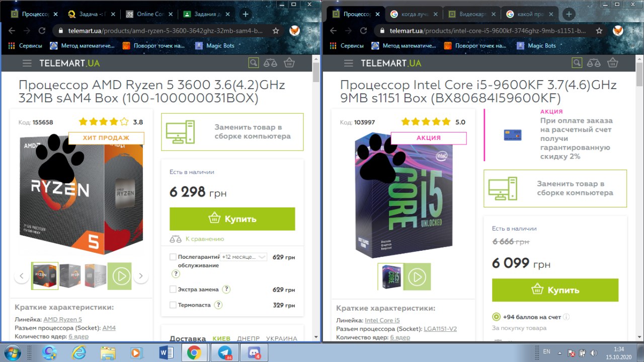Open comparison scales icon in right header
The width and height of the screenshot is (644, 362).
594,63
